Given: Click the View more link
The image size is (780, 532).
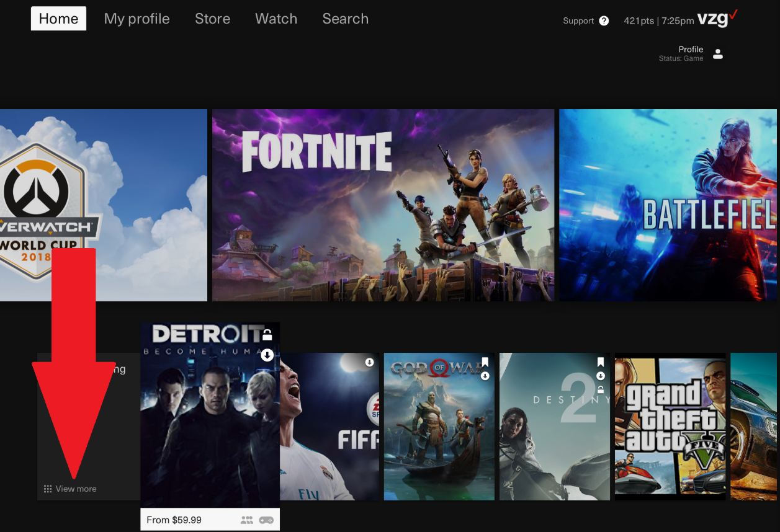Looking at the screenshot, I should pyautogui.click(x=76, y=489).
